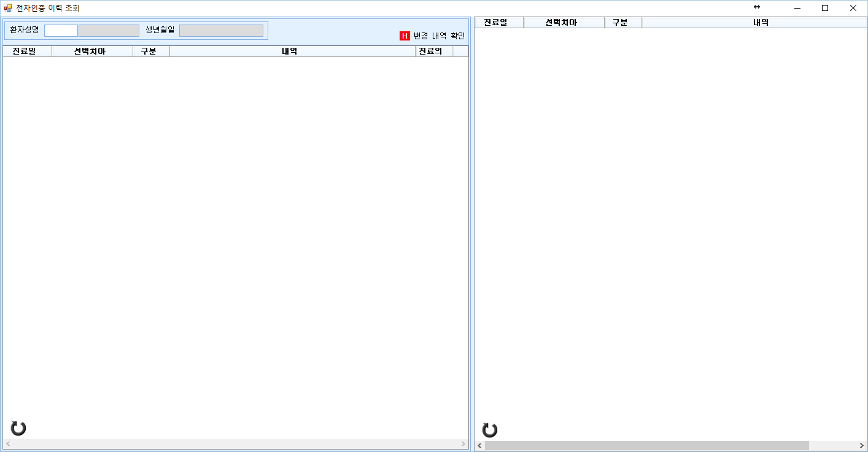Click left arrow of left panel scrollbar

point(8,443)
